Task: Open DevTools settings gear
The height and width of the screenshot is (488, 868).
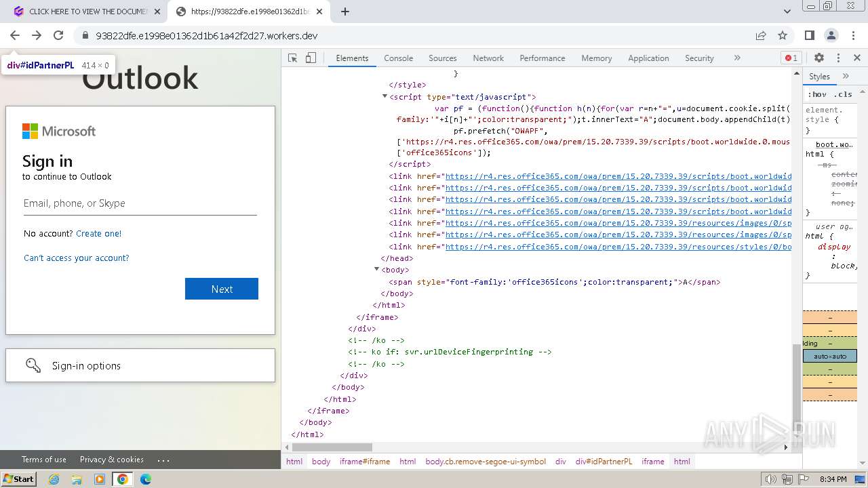Action: point(819,58)
